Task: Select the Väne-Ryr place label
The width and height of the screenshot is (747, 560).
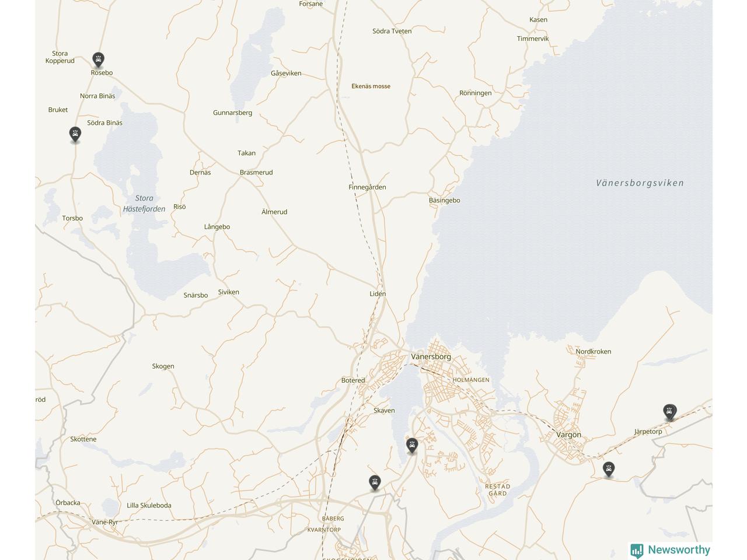Action: pyautogui.click(x=105, y=522)
